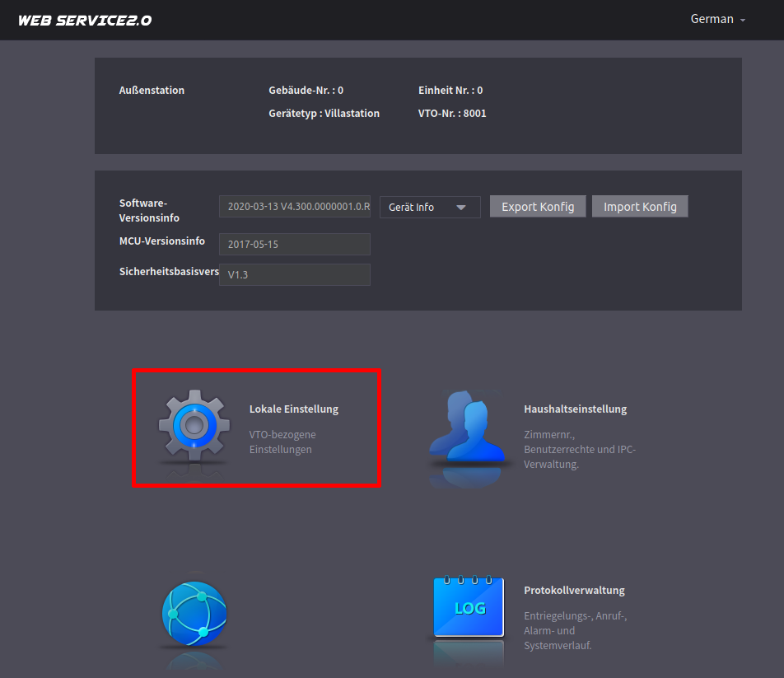
Task: Click the Entriegelungs-, Anruf- description text
Action: 576,630
